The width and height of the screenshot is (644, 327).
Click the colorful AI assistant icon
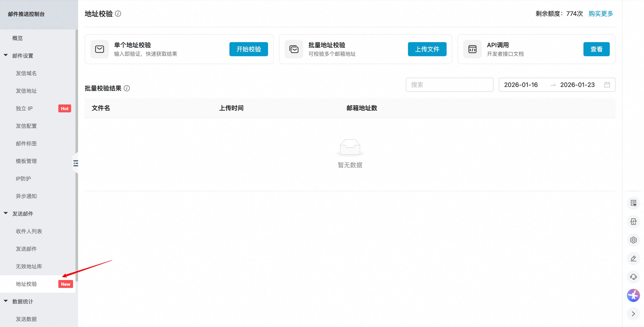pyautogui.click(x=633, y=295)
